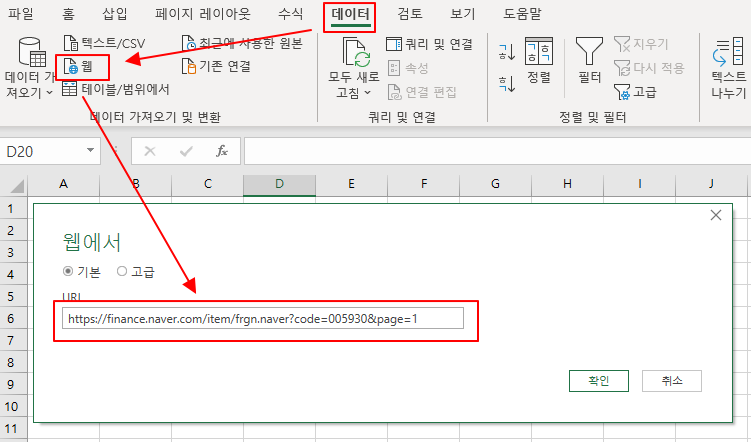Select column F header
The width and height of the screenshot is (751, 442).
pos(423,184)
